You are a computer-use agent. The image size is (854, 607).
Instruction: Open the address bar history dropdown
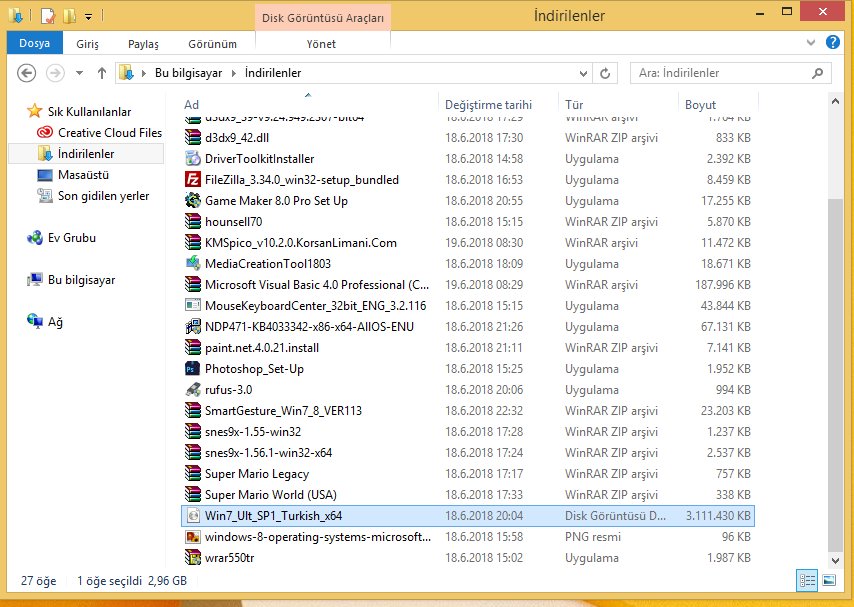coord(582,73)
